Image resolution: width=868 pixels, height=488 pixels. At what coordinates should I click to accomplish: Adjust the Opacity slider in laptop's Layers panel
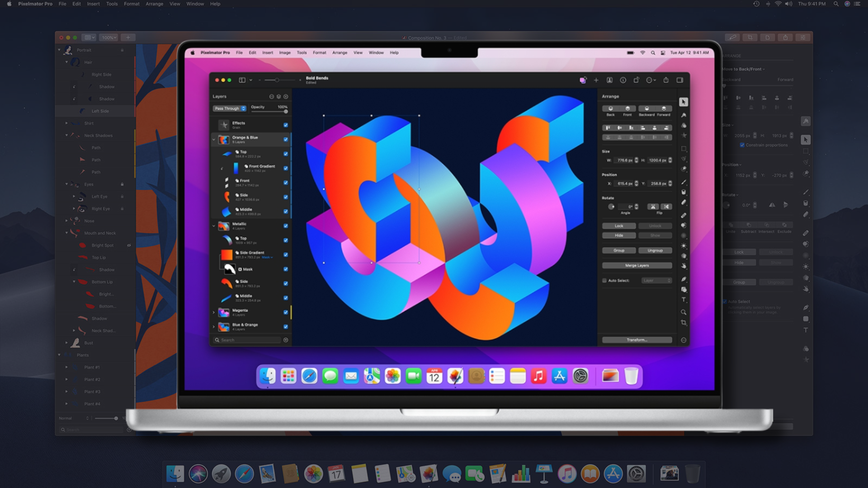pyautogui.click(x=269, y=111)
